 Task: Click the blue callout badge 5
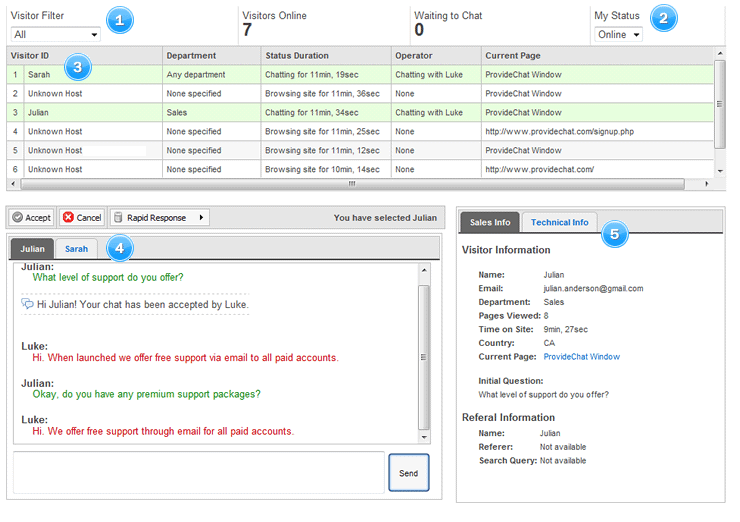(x=613, y=234)
